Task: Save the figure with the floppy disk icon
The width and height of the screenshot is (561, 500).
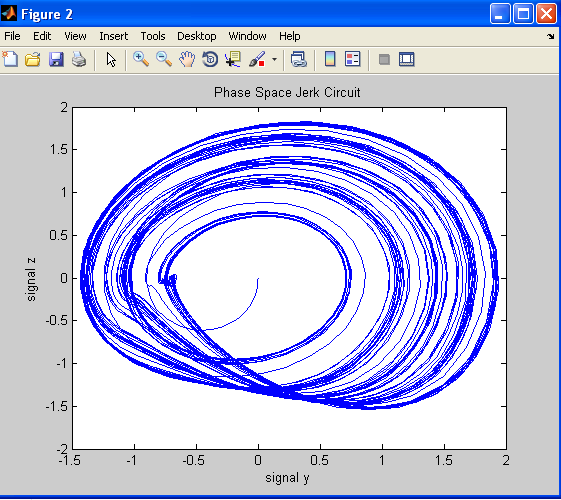Action: tap(56, 59)
